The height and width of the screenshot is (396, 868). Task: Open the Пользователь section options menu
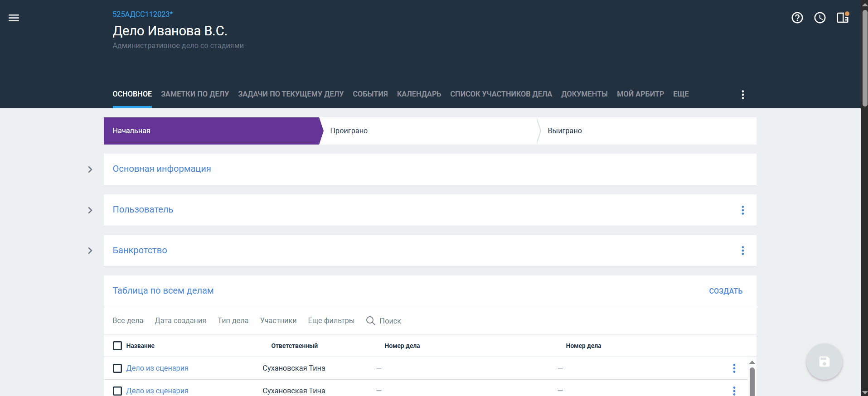[x=742, y=210]
